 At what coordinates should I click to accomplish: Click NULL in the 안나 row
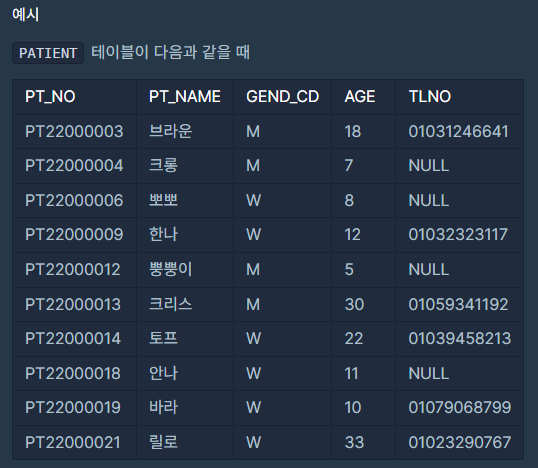429,373
